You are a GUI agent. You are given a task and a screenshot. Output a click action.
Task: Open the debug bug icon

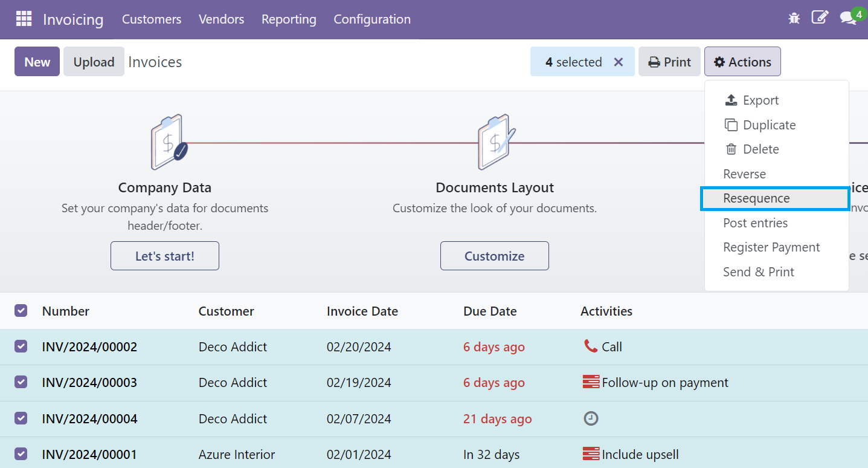(794, 18)
